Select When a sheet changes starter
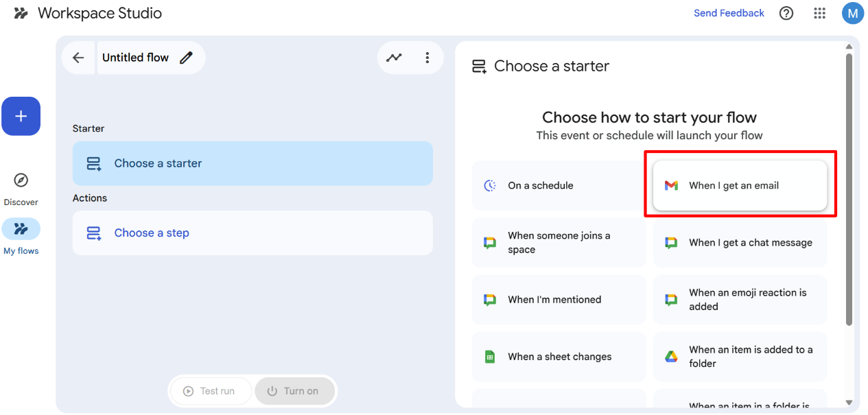868x415 pixels. pyautogui.click(x=559, y=357)
